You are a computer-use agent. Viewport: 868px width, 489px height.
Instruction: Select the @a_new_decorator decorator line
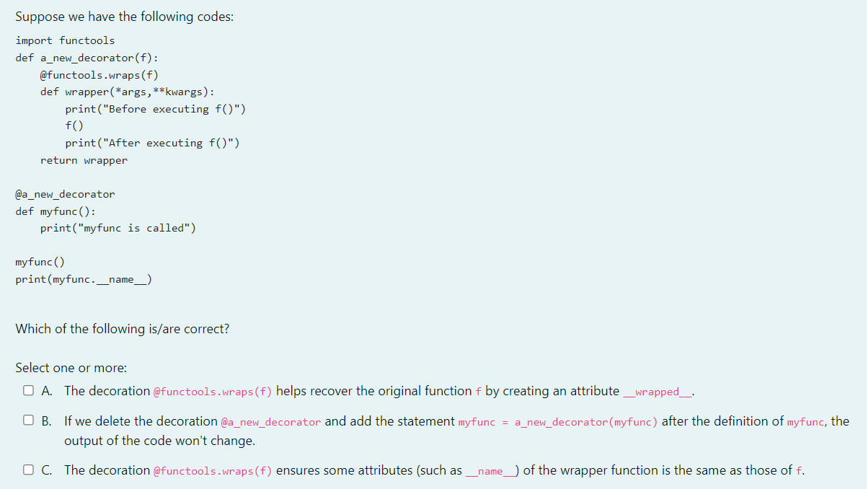[65, 194]
